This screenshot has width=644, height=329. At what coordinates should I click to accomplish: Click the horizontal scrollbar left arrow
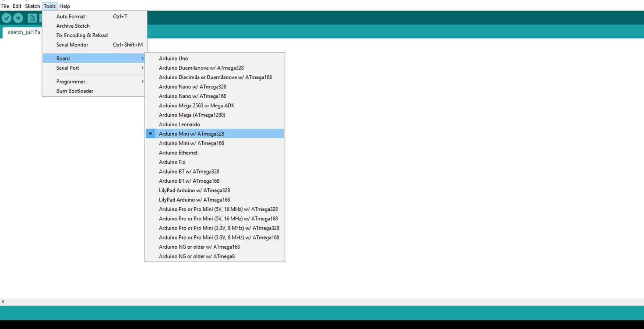[x=3, y=302]
